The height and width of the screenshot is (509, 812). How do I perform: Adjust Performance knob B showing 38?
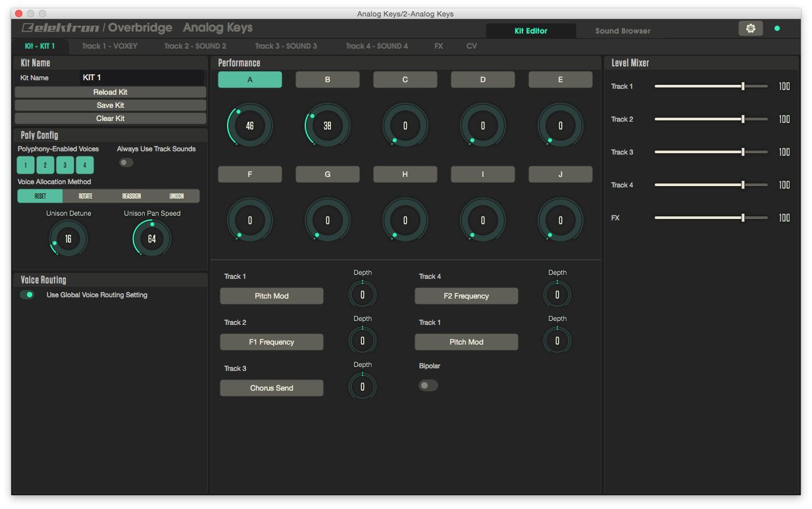click(x=328, y=125)
